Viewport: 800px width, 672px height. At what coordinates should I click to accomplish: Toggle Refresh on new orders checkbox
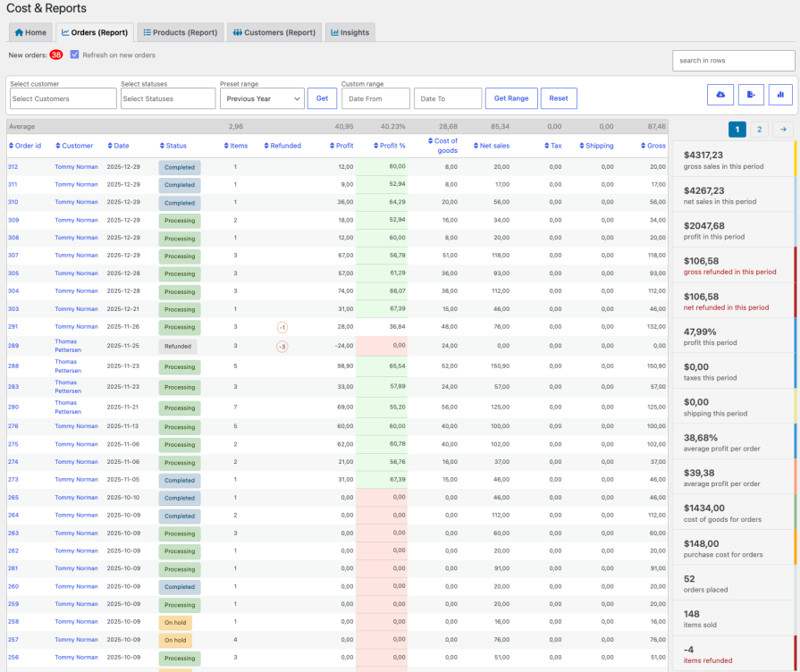coord(74,55)
